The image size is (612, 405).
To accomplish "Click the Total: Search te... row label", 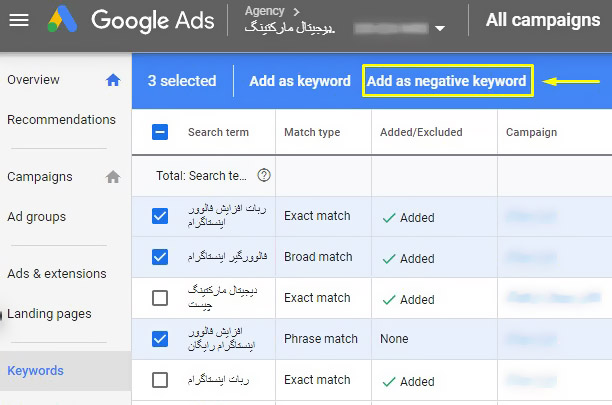I will coord(201,176).
